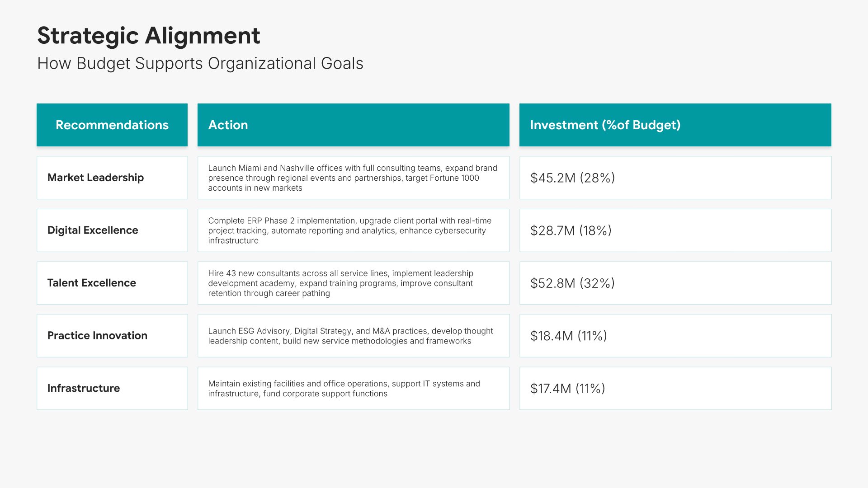Select the ESG Advisory launch description
Image resolution: width=868 pixels, height=488 pixels.
[x=350, y=336]
